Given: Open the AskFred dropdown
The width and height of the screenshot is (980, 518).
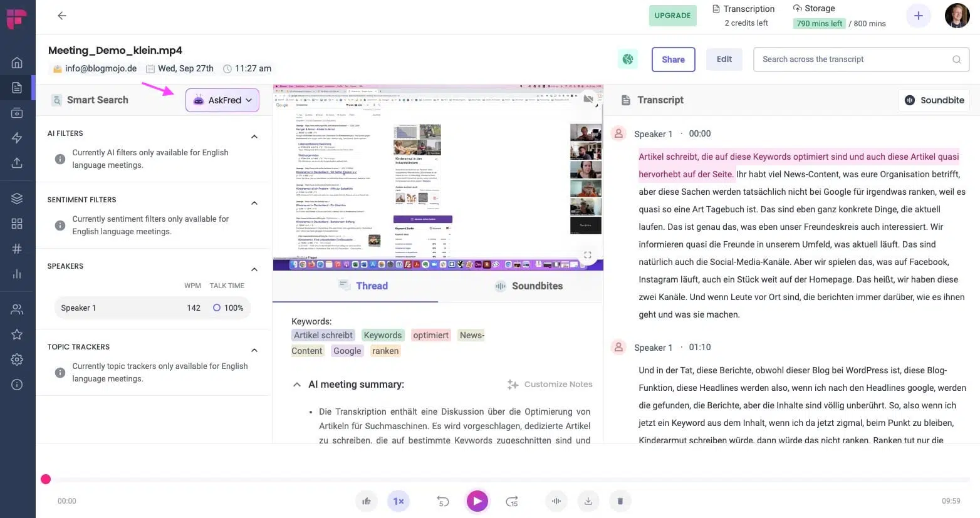Looking at the screenshot, I should pos(222,100).
